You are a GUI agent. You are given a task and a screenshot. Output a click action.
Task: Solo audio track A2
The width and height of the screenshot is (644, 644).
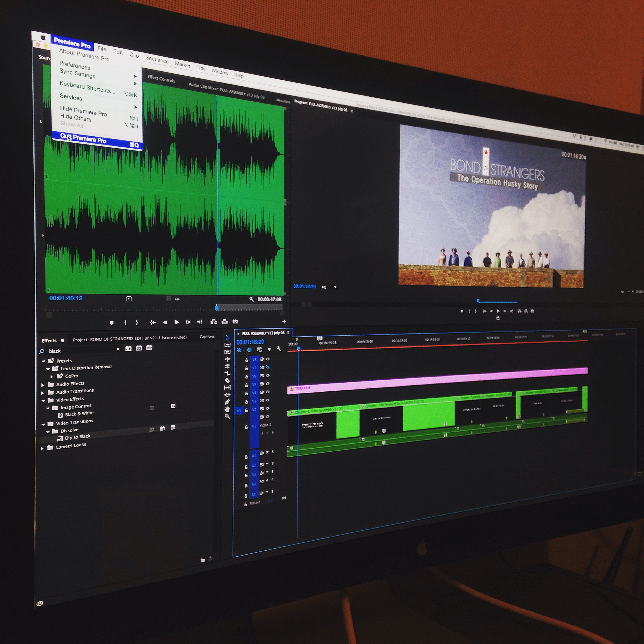point(272,463)
